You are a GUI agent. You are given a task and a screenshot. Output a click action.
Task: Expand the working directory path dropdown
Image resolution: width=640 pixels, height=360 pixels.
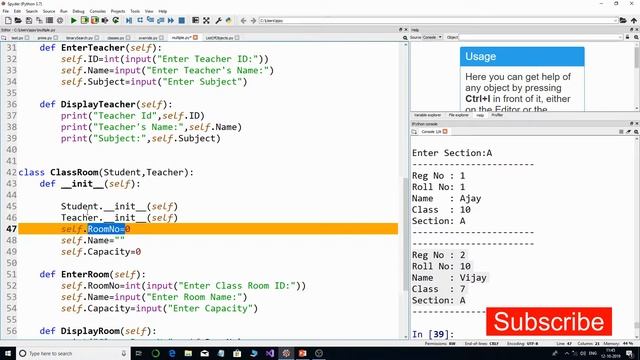coord(615,20)
